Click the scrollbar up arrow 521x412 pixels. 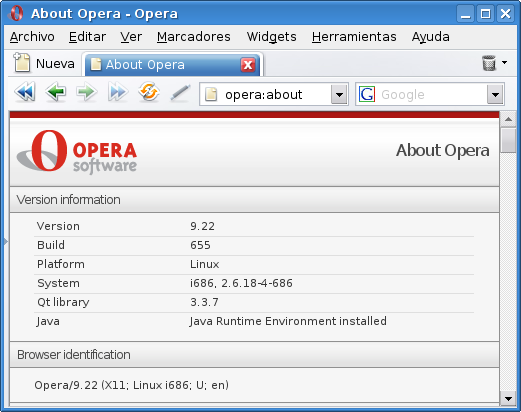[508, 119]
